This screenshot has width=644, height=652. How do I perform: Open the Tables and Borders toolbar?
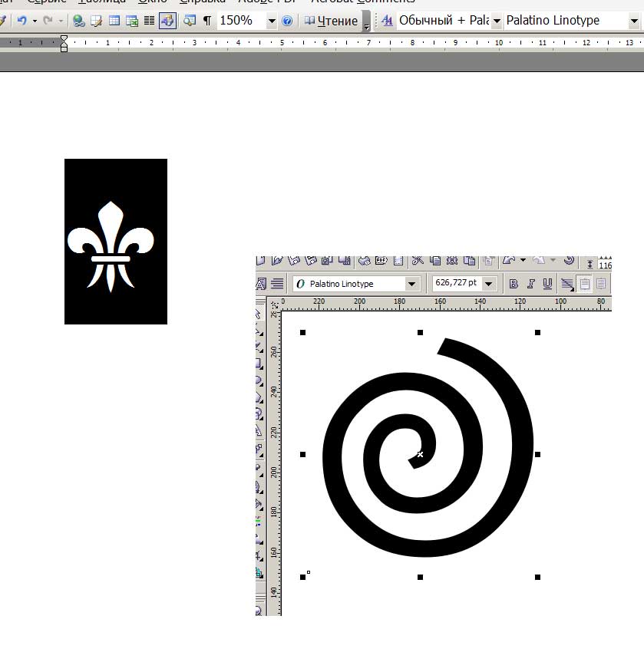(97, 21)
